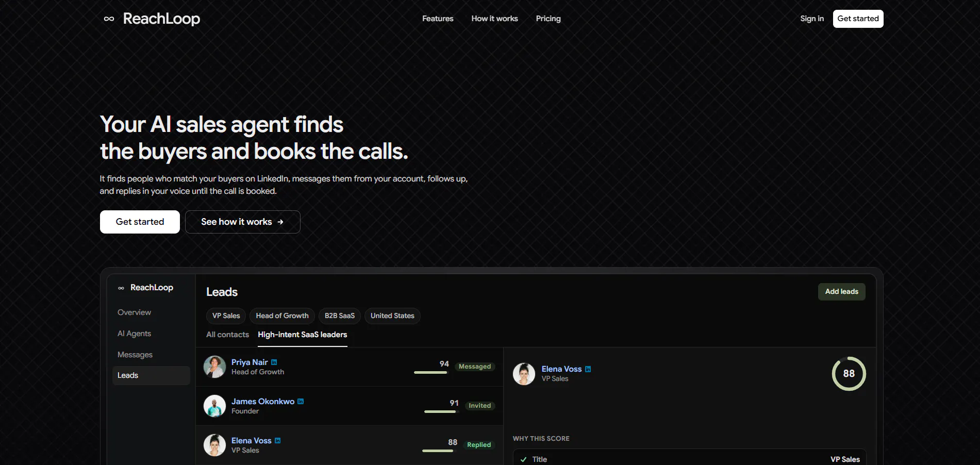Click James Okonkwo's avatar photo
The width and height of the screenshot is (980, 465).
click(215, 406)
